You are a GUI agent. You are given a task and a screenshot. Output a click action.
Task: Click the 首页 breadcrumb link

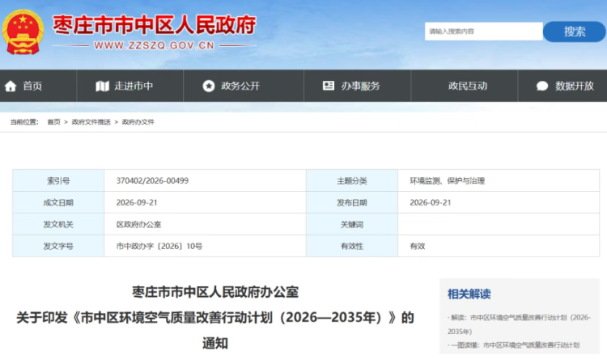coord(53,122)
